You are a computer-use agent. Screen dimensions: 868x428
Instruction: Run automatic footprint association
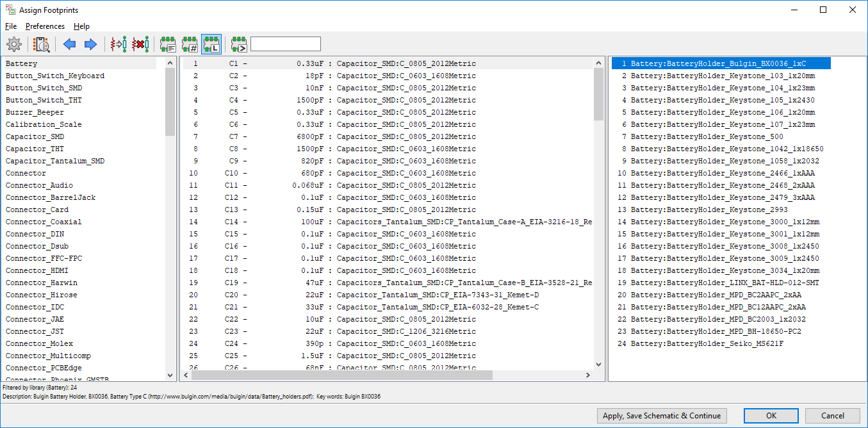[x=119, y=44]
